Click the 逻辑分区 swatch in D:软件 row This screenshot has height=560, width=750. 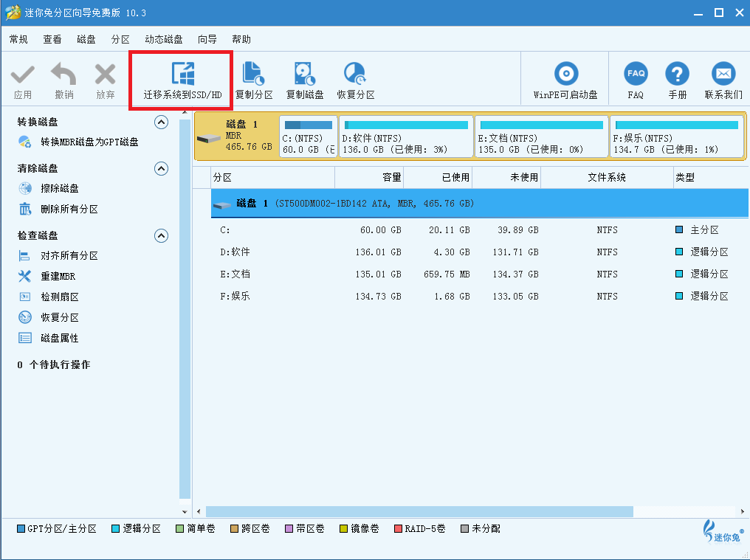[x=678, y=252]
